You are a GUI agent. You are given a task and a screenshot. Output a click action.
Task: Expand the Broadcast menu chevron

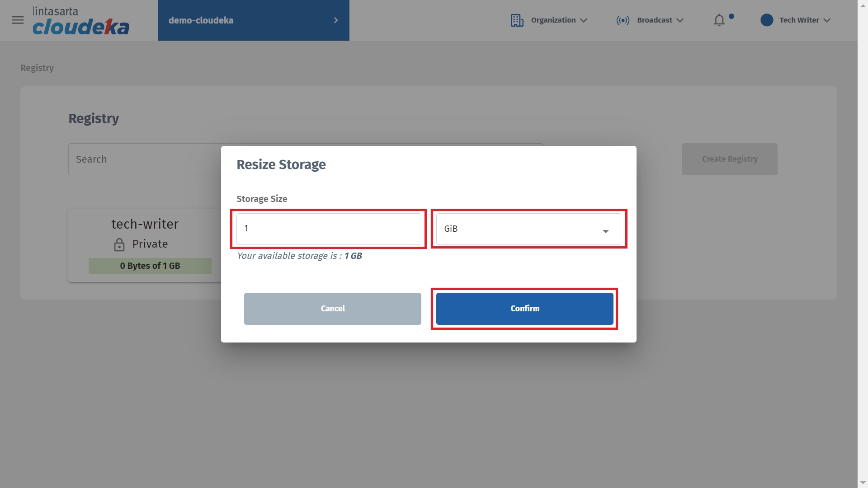680,20
